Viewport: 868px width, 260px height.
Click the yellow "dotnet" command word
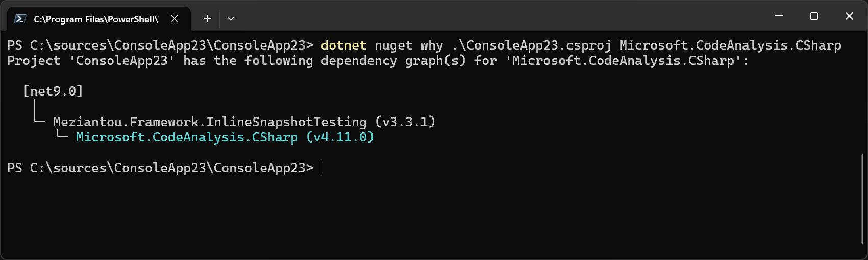tap(343, 45)
